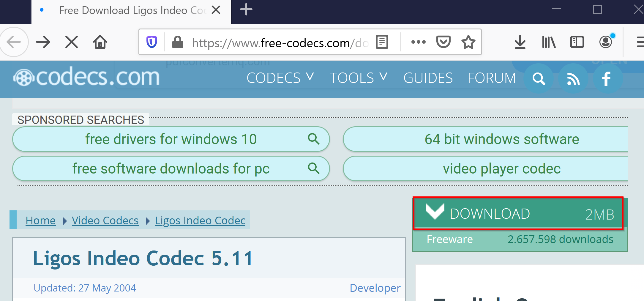Screen dimensions: 644x301
Task: Click the Ligos Indeo Codec 5.11 heading
Action: pos(143,258)
